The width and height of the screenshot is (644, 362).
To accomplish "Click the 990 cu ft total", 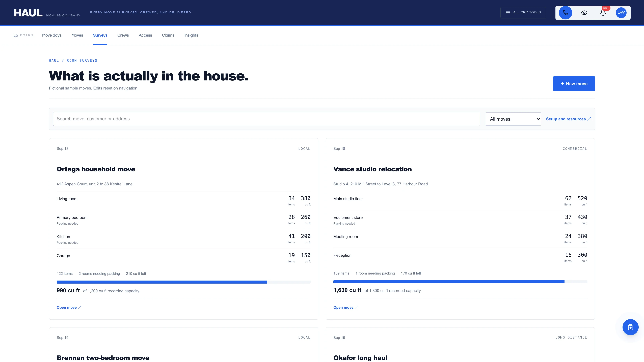I will (x=68, y=290).
